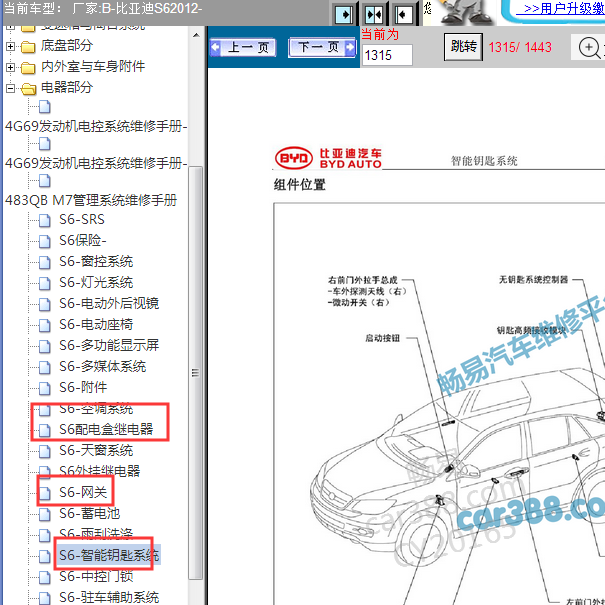Click the page icon beside S6-多功能显示屏
Screen dimensions: 605x605
pyautogui.click(x=45, y=346)
